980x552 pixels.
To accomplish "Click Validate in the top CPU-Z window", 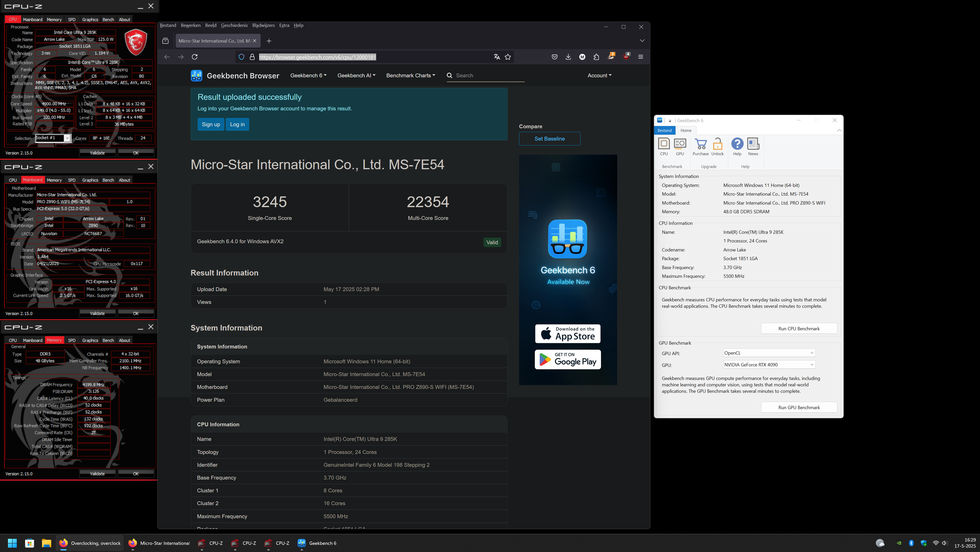I will 97,153.
